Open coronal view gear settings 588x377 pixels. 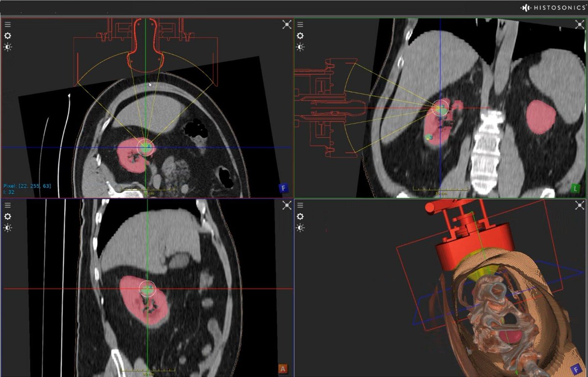click(300, 36)
